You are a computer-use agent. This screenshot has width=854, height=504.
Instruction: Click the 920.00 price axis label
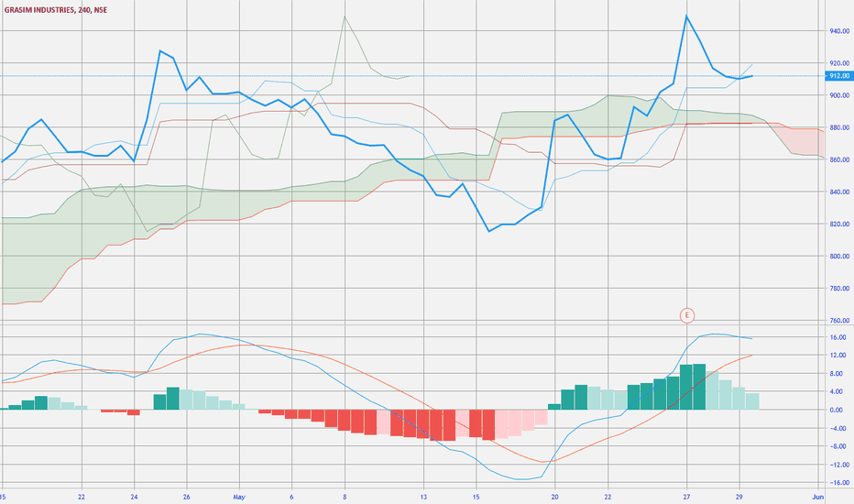click(x=839, y=63)
